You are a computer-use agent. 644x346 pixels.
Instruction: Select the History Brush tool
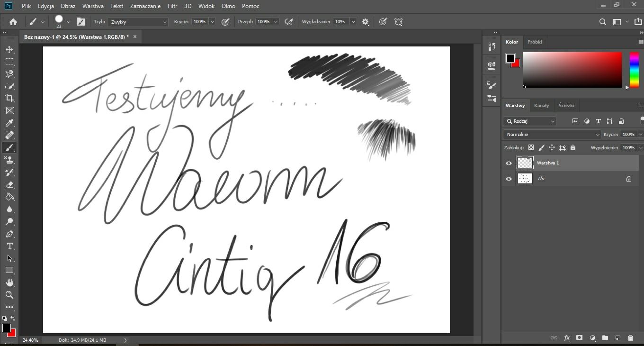tap(9, 172)
